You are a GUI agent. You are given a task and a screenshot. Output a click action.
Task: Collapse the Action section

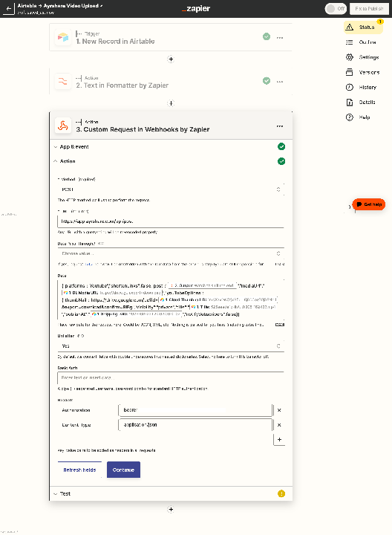coord(171,161)
